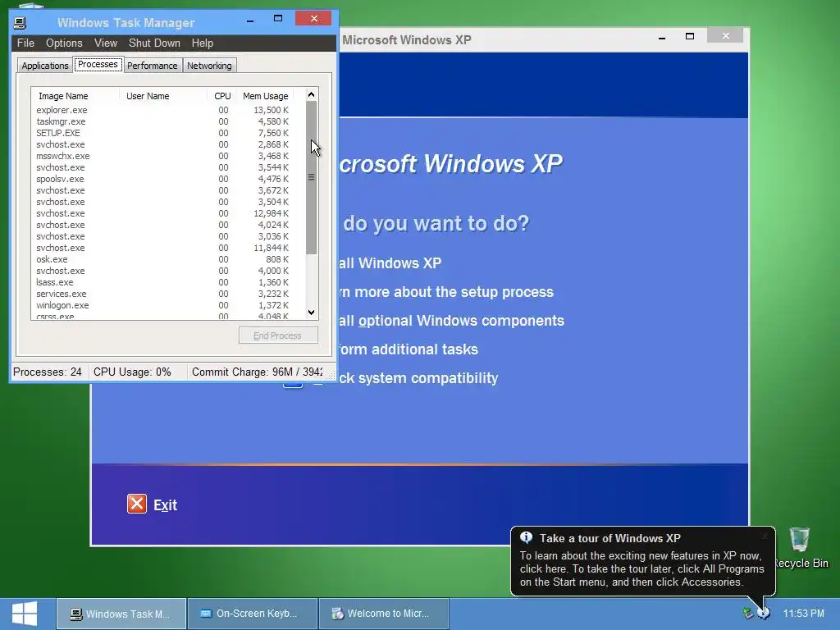
Task: Click the tour info tray icon
Action: pyautogui.click(x=764, y=612)
